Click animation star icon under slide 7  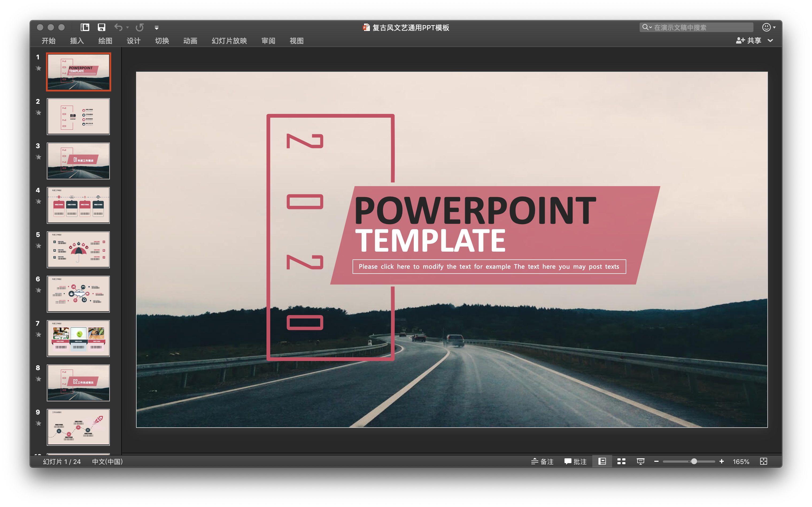tap(38, 335)
